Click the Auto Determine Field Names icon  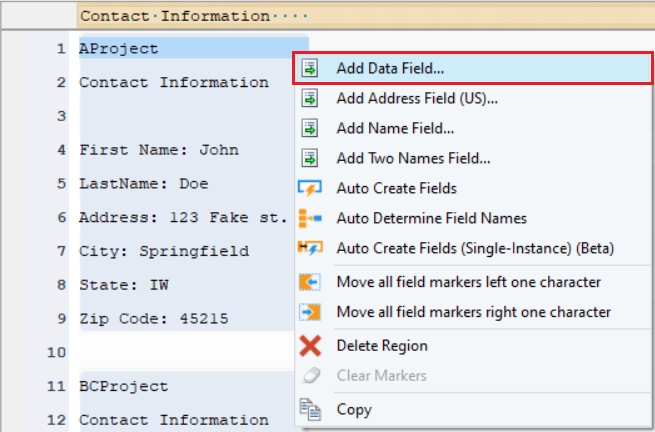[x=310, y=218]
